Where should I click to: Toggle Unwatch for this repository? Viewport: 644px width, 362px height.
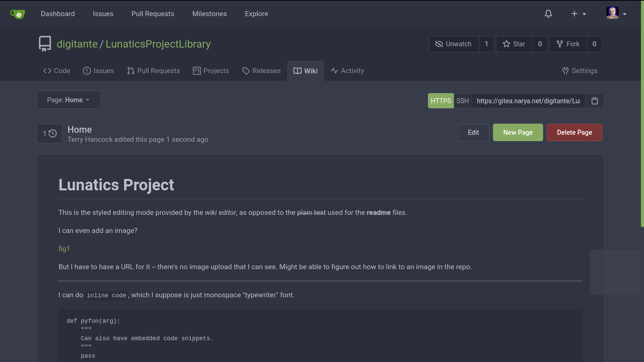click(x=454, y=44)
